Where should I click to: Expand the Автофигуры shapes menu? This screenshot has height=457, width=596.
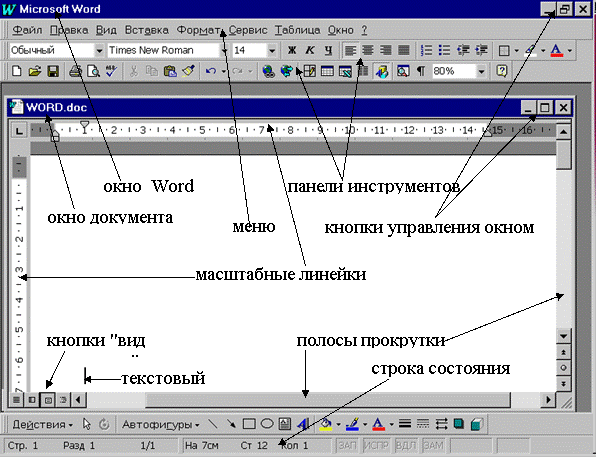point(160,424)
